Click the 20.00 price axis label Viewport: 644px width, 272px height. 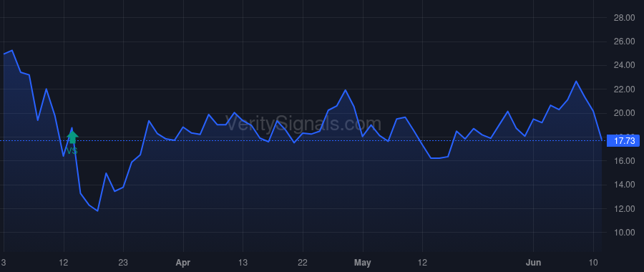[x=624, y=113]
